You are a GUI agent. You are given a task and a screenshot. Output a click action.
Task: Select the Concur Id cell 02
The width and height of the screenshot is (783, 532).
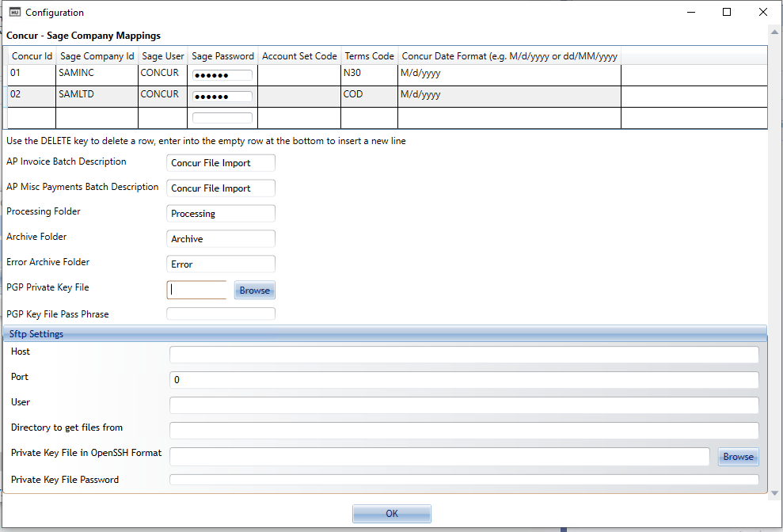(32, 97)
